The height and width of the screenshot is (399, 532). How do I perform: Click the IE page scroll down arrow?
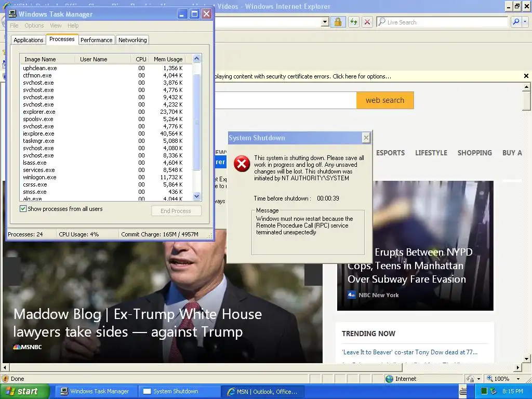(526, 358)
